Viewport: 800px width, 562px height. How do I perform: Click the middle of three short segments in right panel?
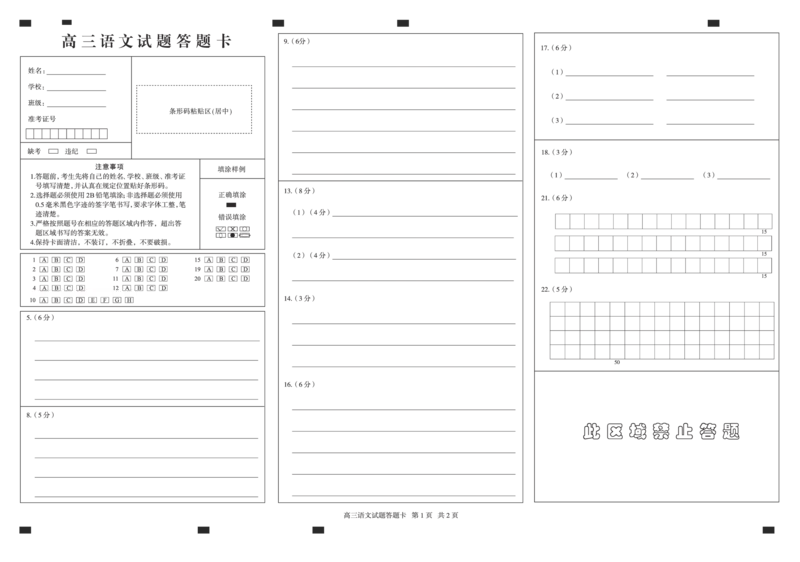tap(668, 172)
